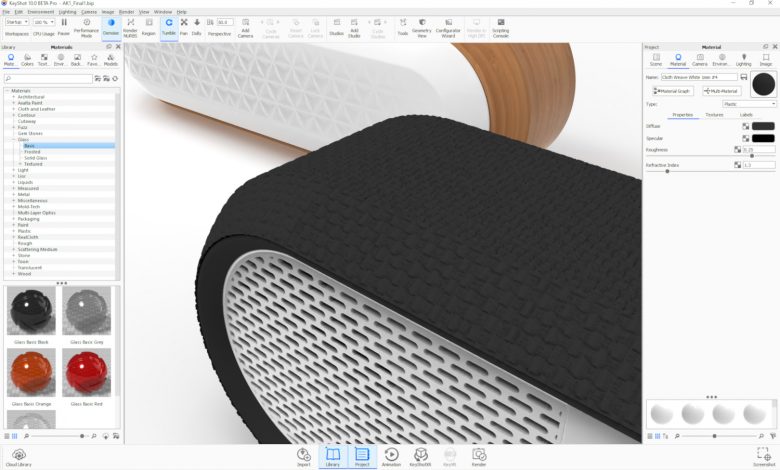The image size is (780, 470).
Task: Open the Cloud Library
Action: click(17, 456)
